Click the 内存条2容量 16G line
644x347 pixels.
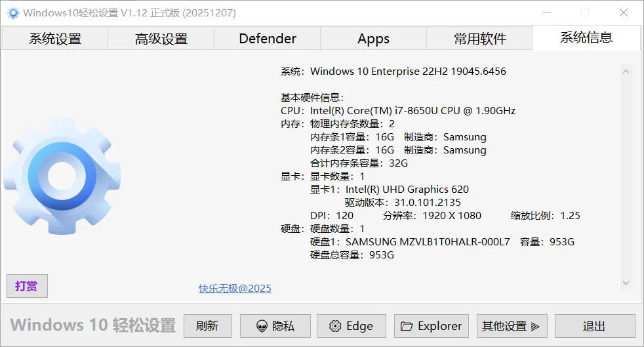pos(398,150)
